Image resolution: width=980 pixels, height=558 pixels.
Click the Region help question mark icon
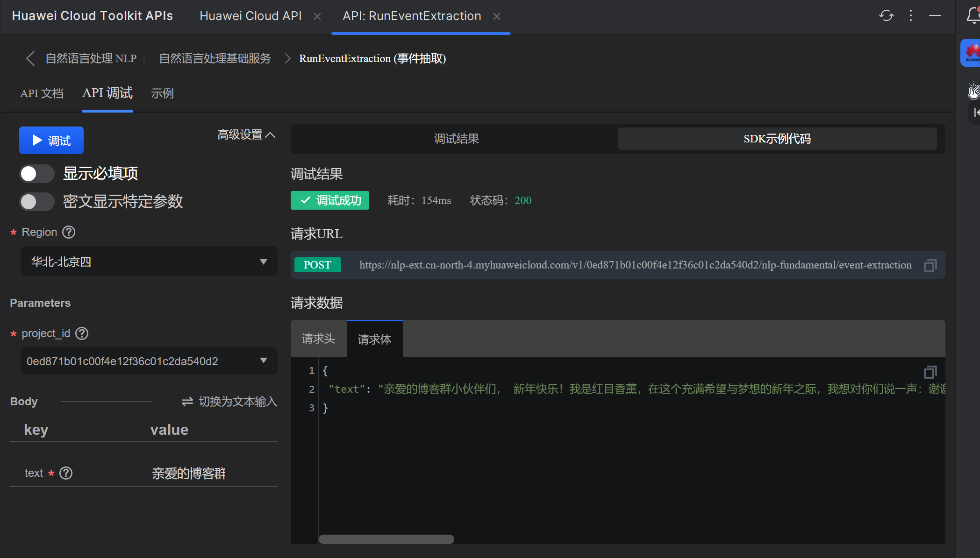click(69, 232)
